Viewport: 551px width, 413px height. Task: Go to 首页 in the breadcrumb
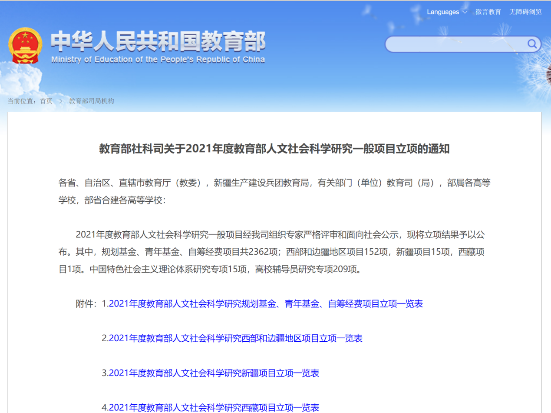(x=46, y=101)
